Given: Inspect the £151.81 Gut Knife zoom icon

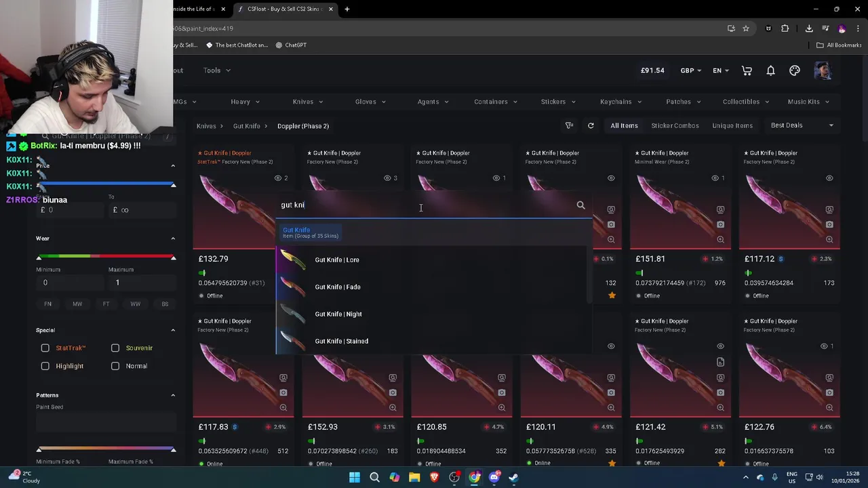Looking at the screenshot, I should (x=720, y=239).
